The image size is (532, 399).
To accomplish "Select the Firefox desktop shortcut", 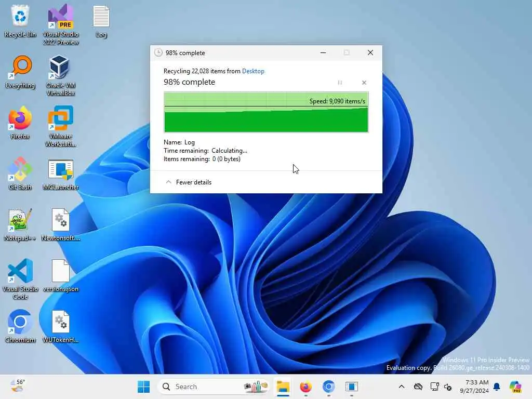I will coord(20,123).
